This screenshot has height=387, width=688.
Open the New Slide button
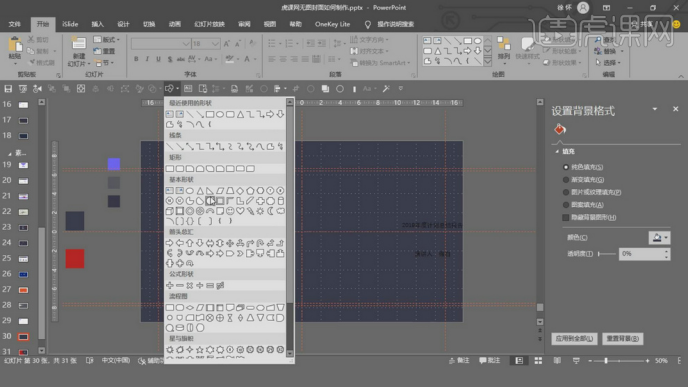(79, 52)
